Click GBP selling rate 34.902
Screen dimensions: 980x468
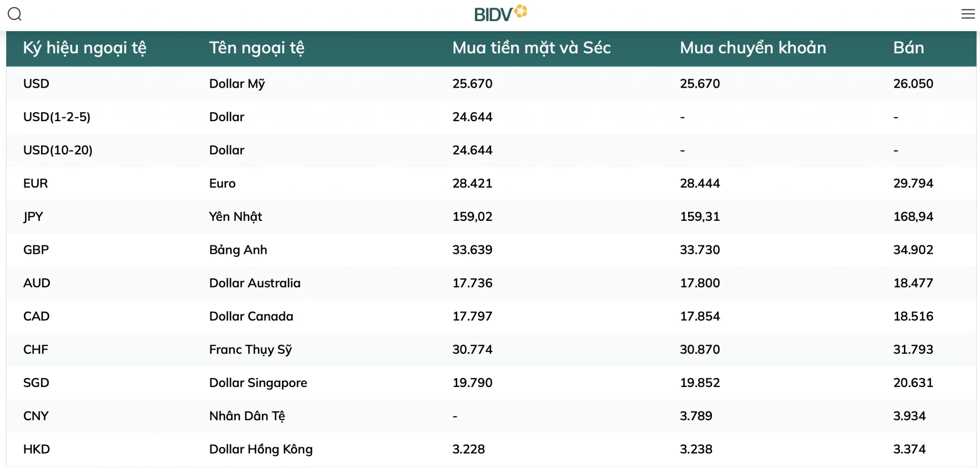coord(913,250)
